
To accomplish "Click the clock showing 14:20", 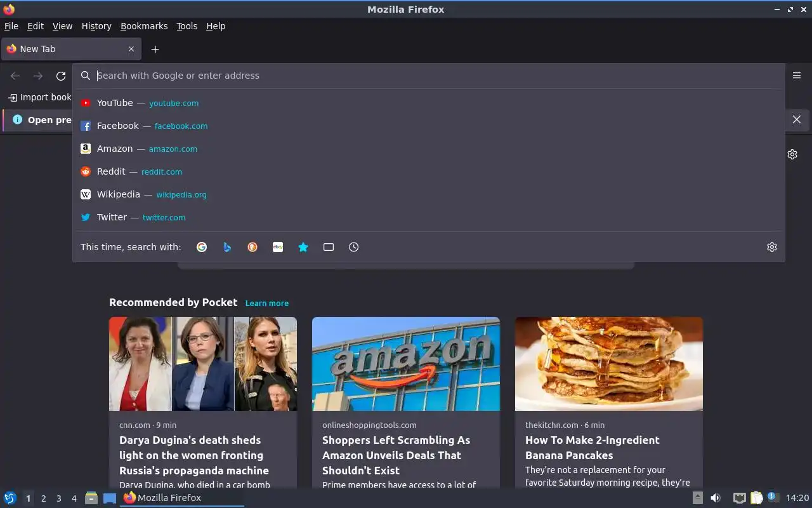I will [797, 498].
